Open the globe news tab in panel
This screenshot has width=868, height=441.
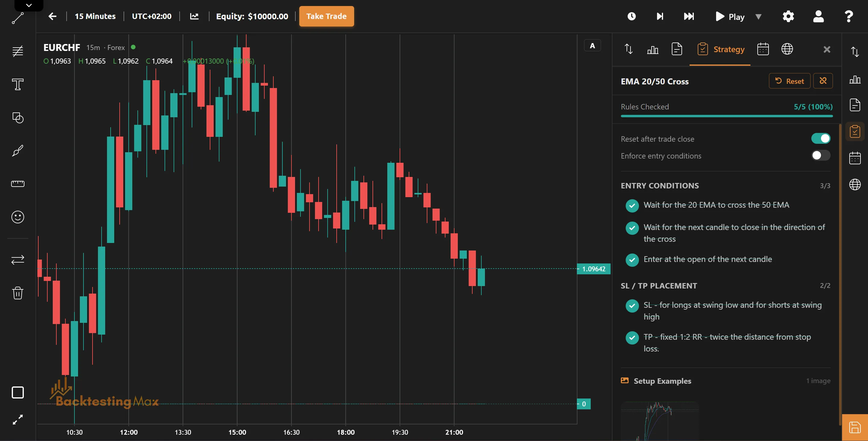[x=787, y=49]
